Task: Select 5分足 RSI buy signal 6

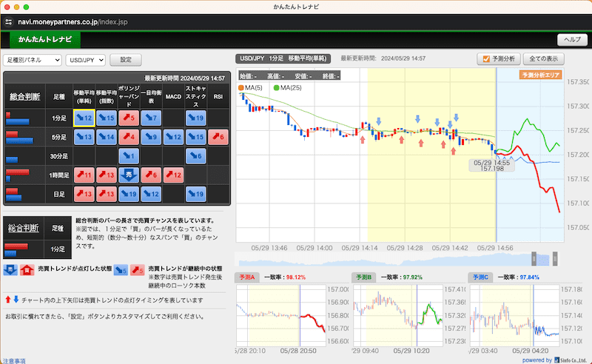Action: point(218,137)
